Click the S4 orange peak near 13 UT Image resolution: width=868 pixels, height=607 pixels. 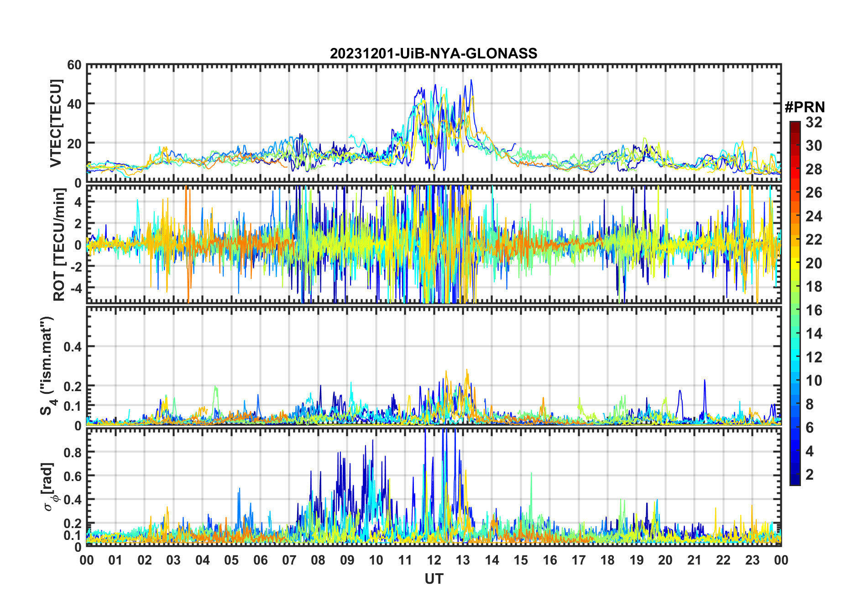pos(467,371)
